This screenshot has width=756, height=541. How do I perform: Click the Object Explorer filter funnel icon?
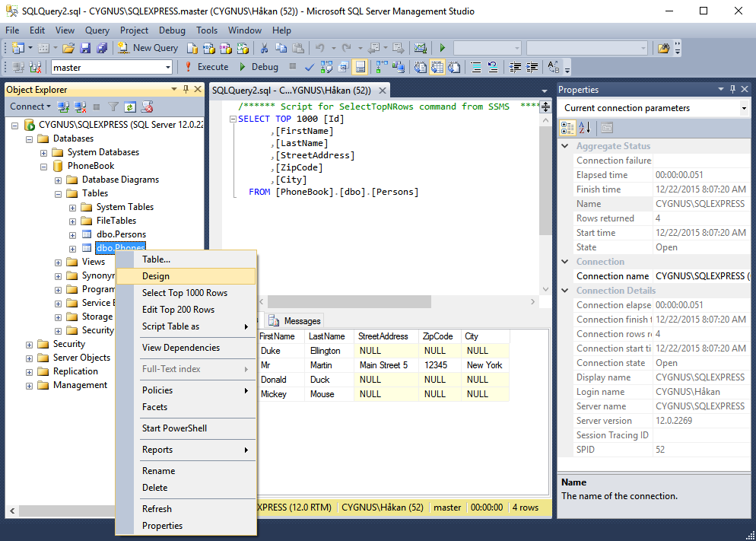pos(113,107)
